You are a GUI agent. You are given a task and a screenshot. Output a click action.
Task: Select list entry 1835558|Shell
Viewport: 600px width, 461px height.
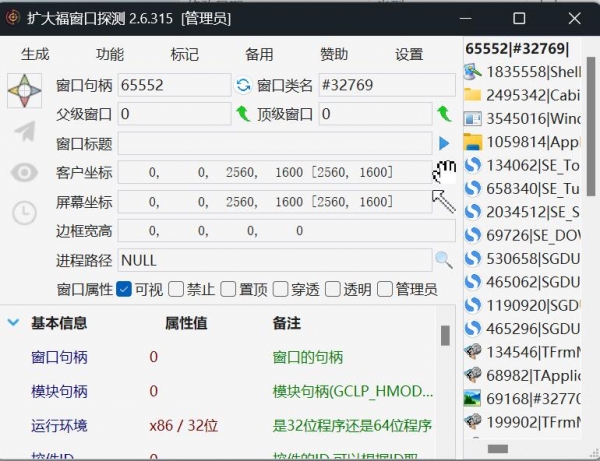coord(522,72)
